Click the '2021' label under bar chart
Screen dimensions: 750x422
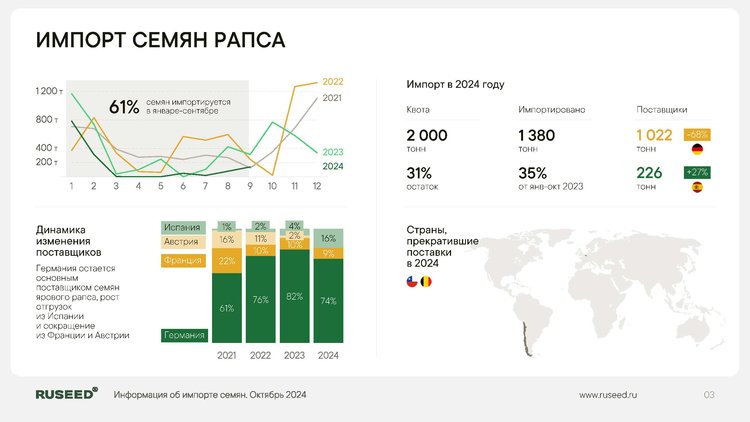(227, 355)
